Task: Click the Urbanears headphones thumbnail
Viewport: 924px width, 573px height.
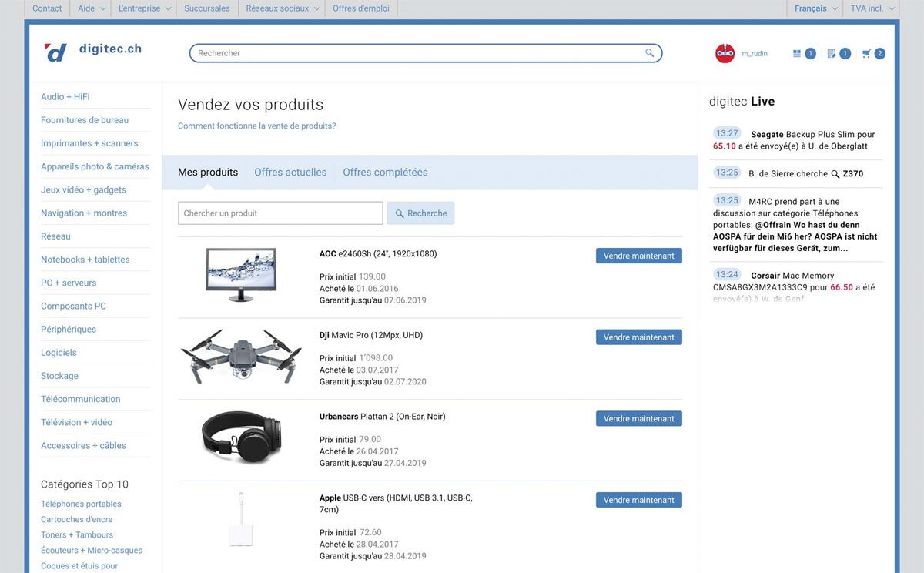Action: (241, 437)
